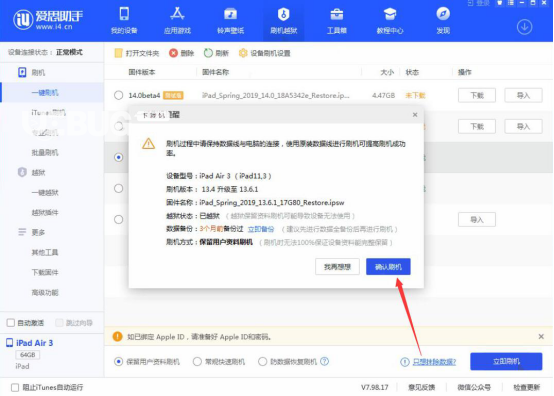Select 越狱插件 in sidebar

[45, 212]
